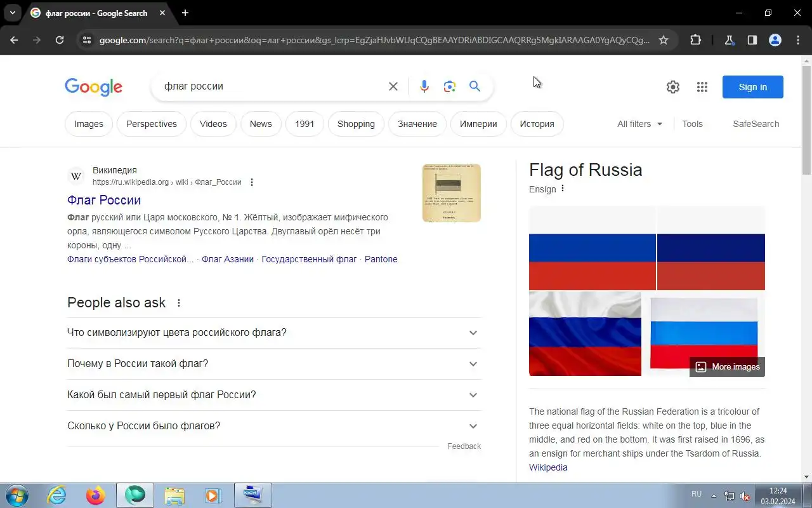
Task: Open the Google apps grid
Action: coord(702,87)
